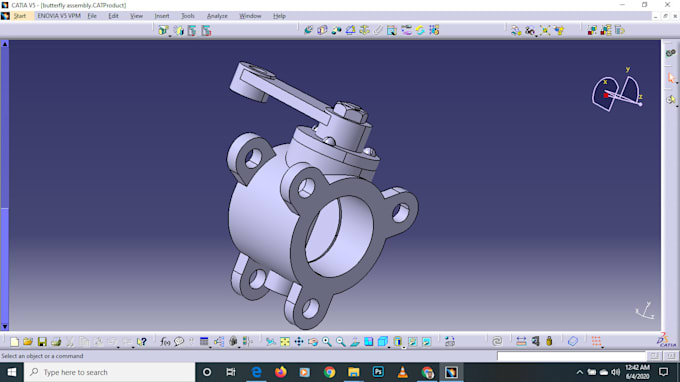680x382 pixels.
Task: Click the Shading view mode icon
Action: pyautogui.click(x=398, y=342)
